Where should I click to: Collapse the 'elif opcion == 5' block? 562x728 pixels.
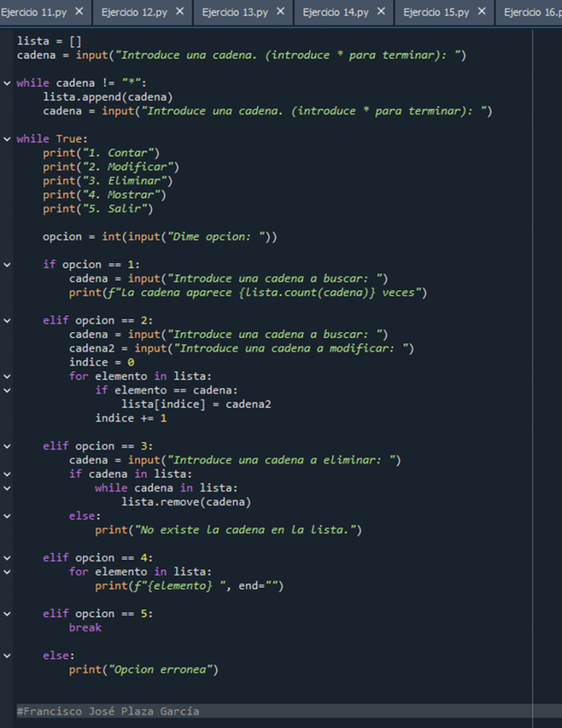coord(7,614)
